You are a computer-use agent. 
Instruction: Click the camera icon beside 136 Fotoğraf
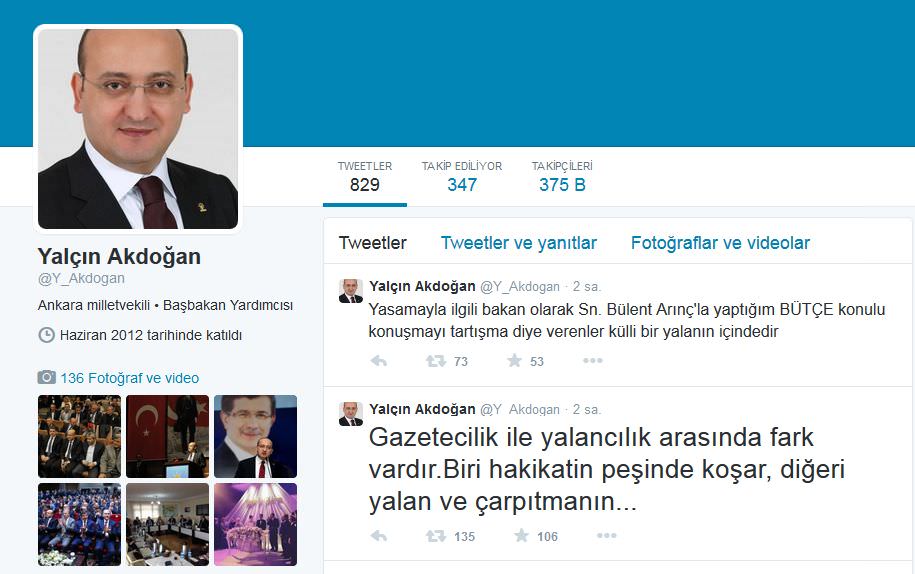pyautogui.click(x=47, y=377)
